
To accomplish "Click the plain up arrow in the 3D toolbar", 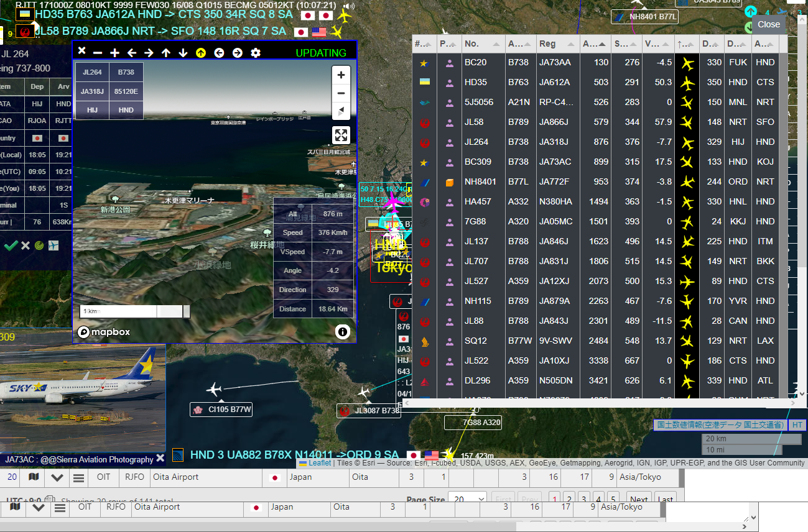I will (165, 53).
